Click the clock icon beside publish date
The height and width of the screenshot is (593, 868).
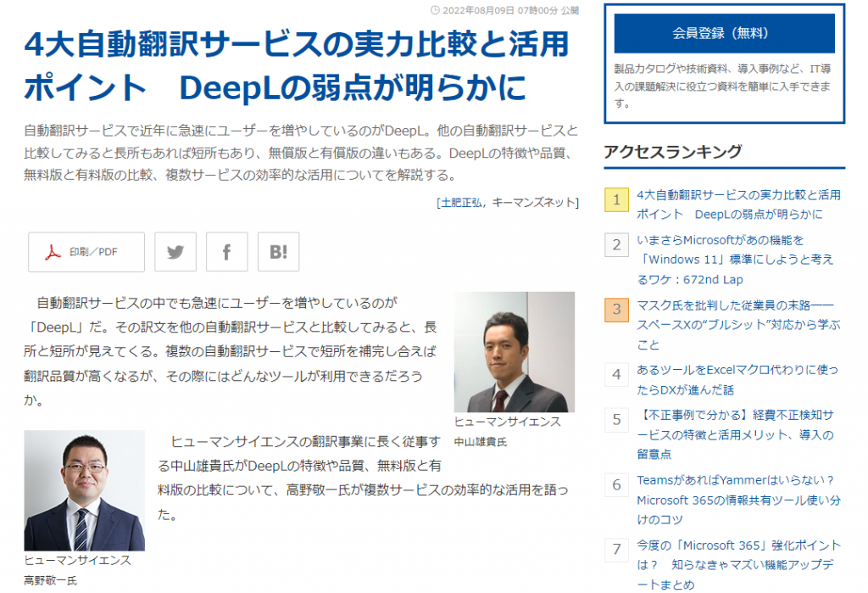click(x=436, y=10)
